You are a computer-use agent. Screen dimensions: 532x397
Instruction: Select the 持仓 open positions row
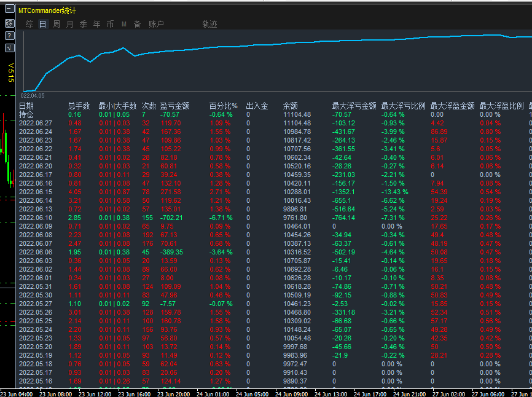coord(26,114)
